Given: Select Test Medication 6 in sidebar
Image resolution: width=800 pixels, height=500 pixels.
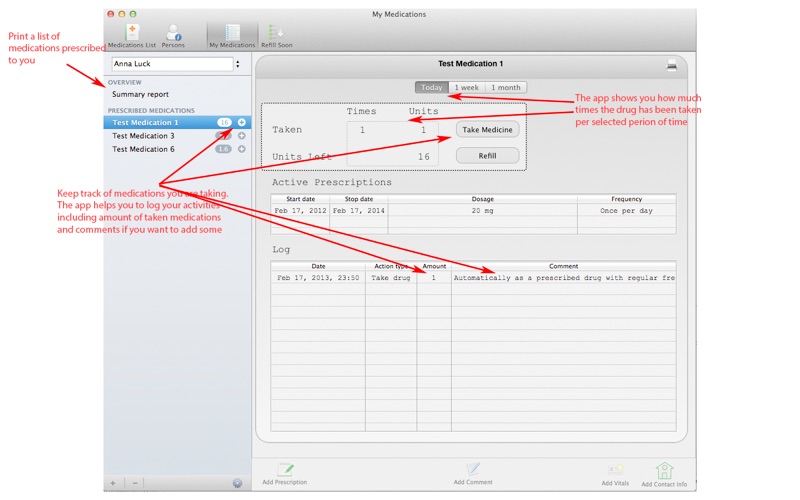Looking at the screenshot, I should [x=177, y=149].
